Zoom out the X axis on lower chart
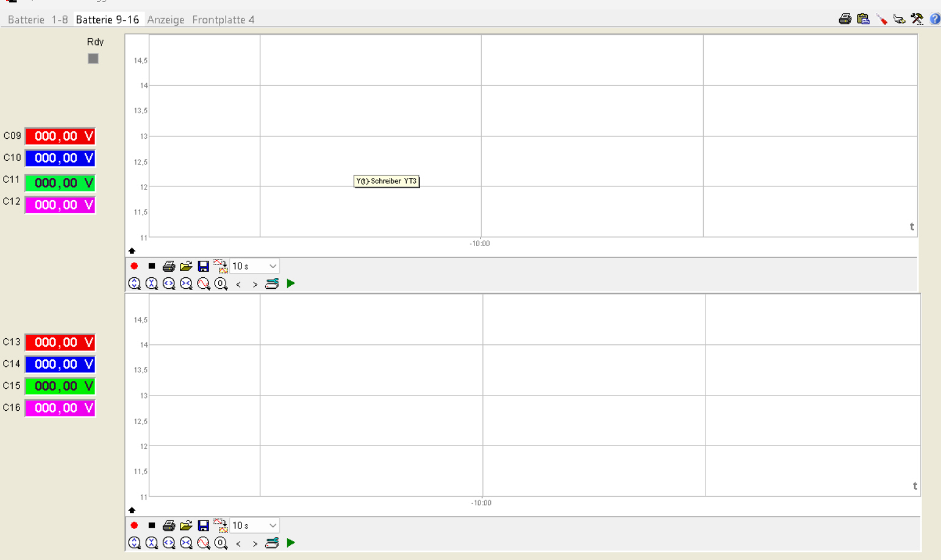 click(186, 543)
